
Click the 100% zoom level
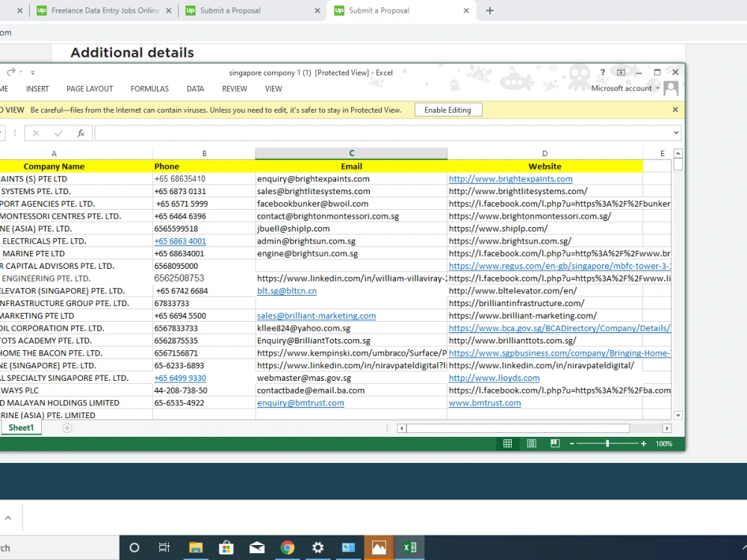663,444
